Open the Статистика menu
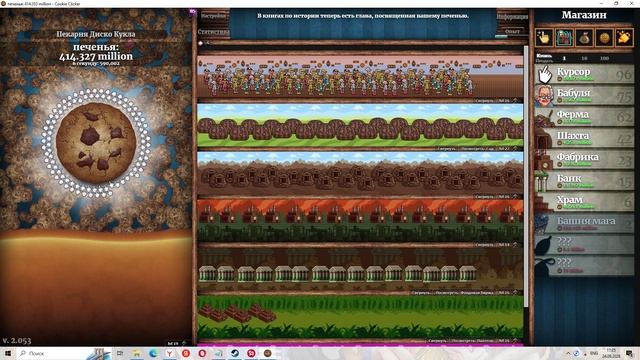The height and width of the screenshot is (360, 640). tap(213, 32)
